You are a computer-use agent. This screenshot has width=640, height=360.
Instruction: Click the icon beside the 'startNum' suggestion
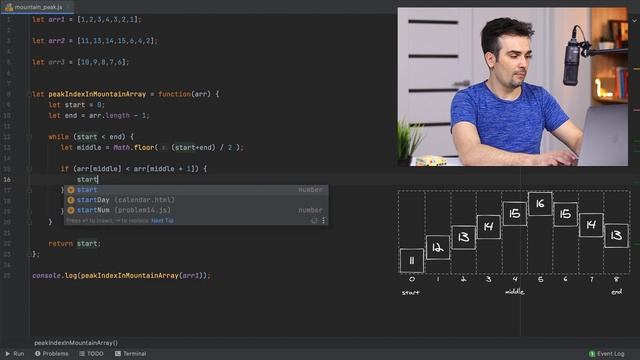coord(71,210)
